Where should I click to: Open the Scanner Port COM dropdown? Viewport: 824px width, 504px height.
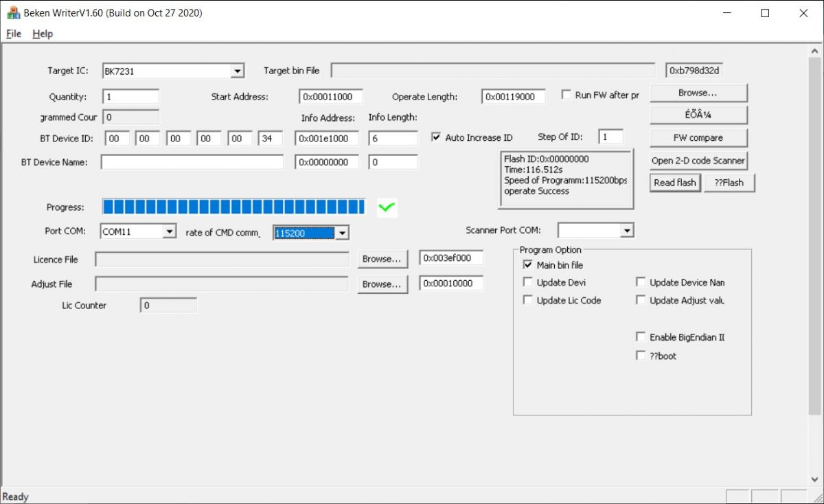[x=626, y=230]
